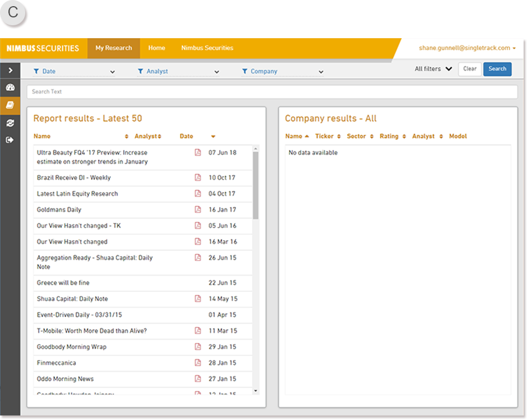Screen dimensions: 527x420
Task: Expand the Analyst filter dropdown
Action: coord(178,71)
